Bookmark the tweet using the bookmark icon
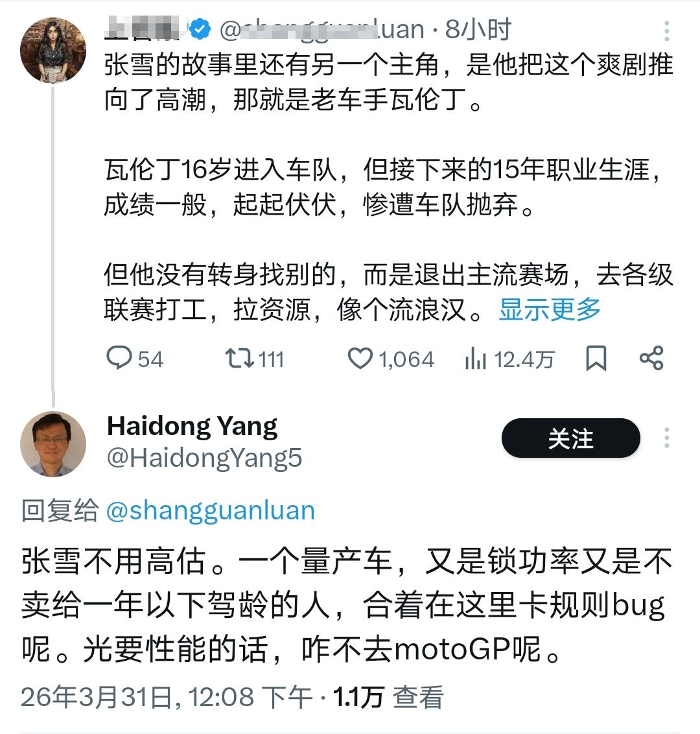 (595, 358)
